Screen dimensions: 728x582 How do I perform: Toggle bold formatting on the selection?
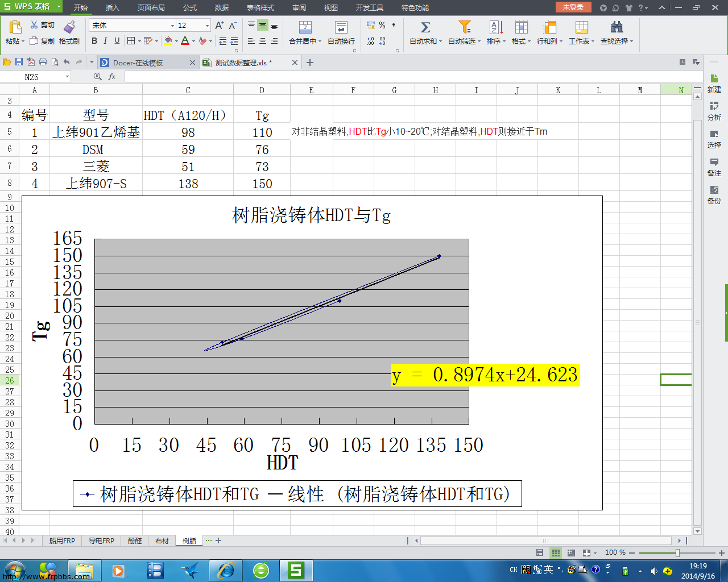(x=94, y=41)
